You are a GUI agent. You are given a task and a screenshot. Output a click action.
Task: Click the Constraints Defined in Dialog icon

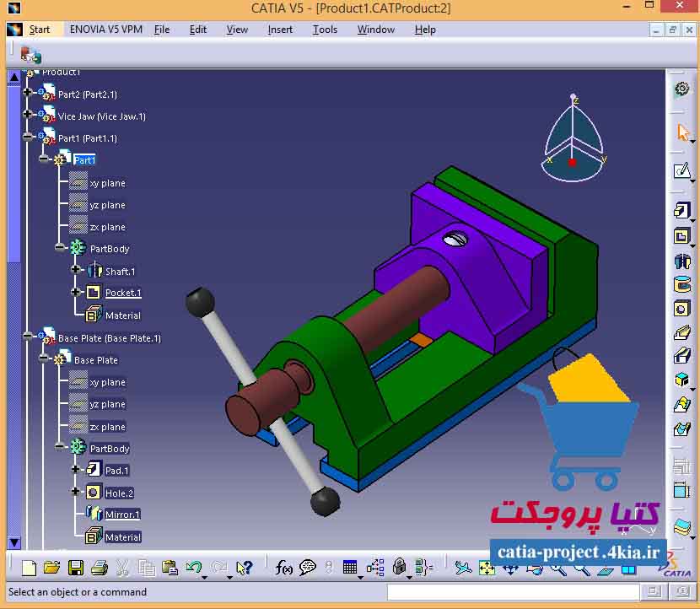click(x=681, y=466)
